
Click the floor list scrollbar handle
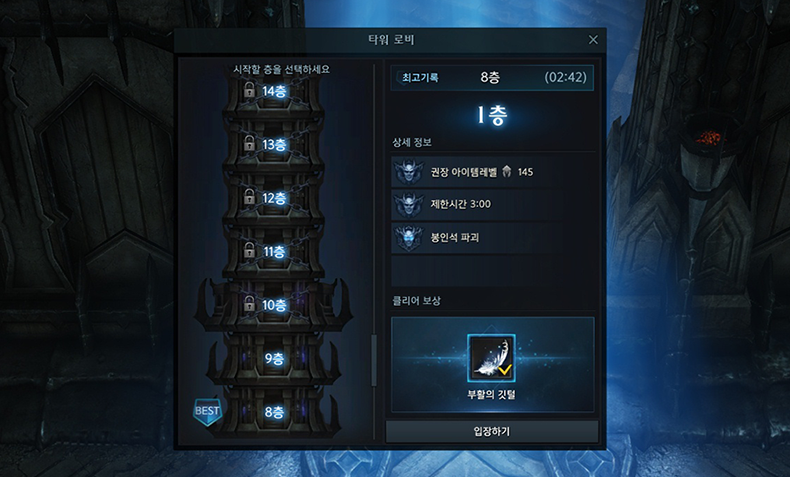coord(374,361)
